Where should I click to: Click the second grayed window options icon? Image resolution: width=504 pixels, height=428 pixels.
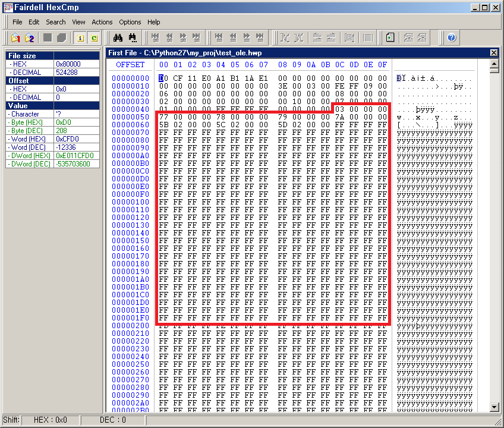point(422,38)
